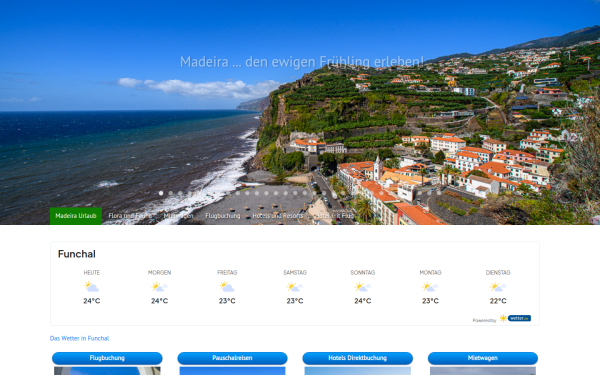Click the Powered by text
Image resolution: width=600 pixels, height=375 pixels.
[484, 320]
